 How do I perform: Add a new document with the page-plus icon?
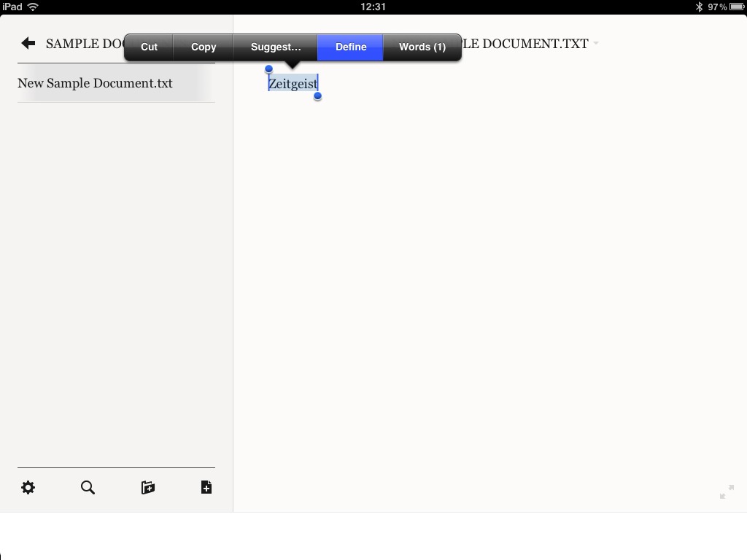[206, 488]
